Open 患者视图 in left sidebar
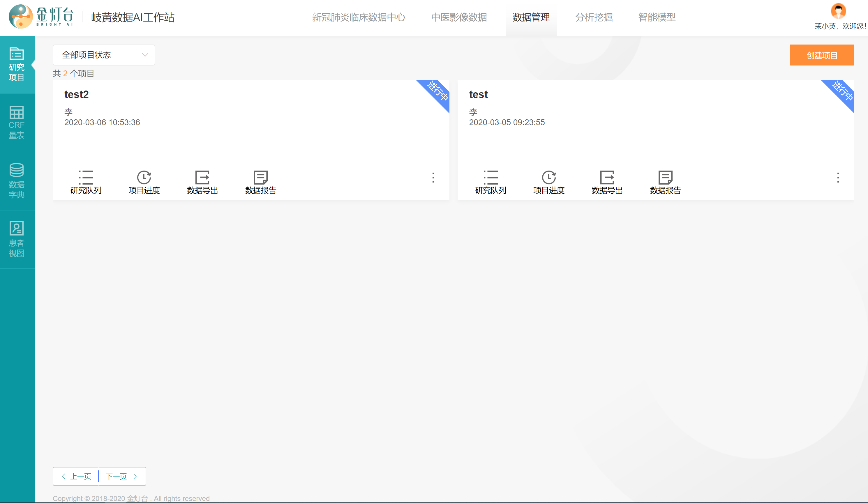Screen dimensions: 868x503 [x=17, y=239]
